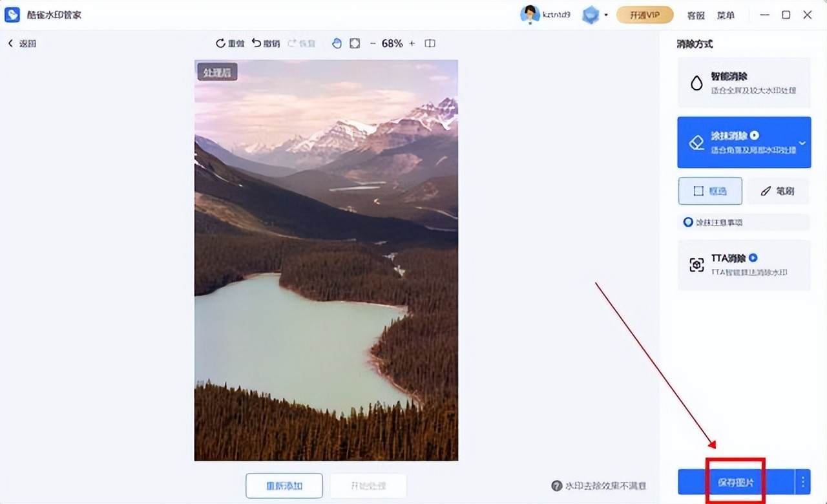Viewport: 827px width, 504px height.
Task: Click the fit-to-screen icon
Action: pyautogui.click(x=355, y=43)
